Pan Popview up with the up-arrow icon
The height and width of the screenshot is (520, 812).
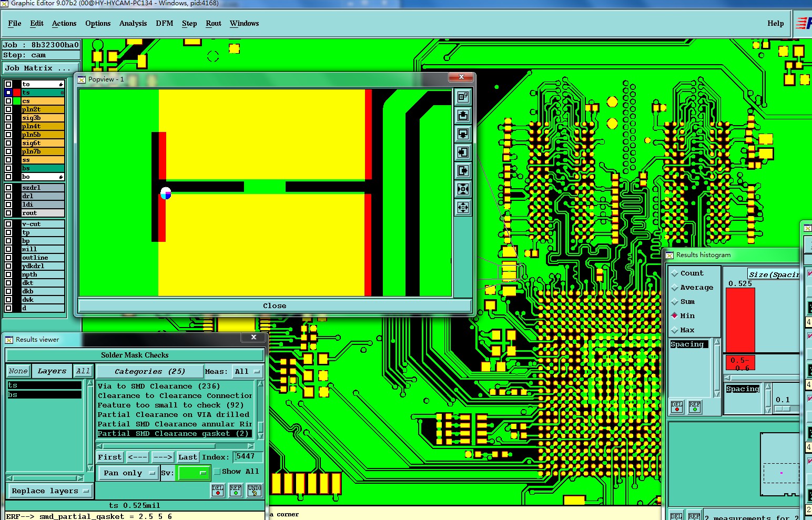[463, 115]
